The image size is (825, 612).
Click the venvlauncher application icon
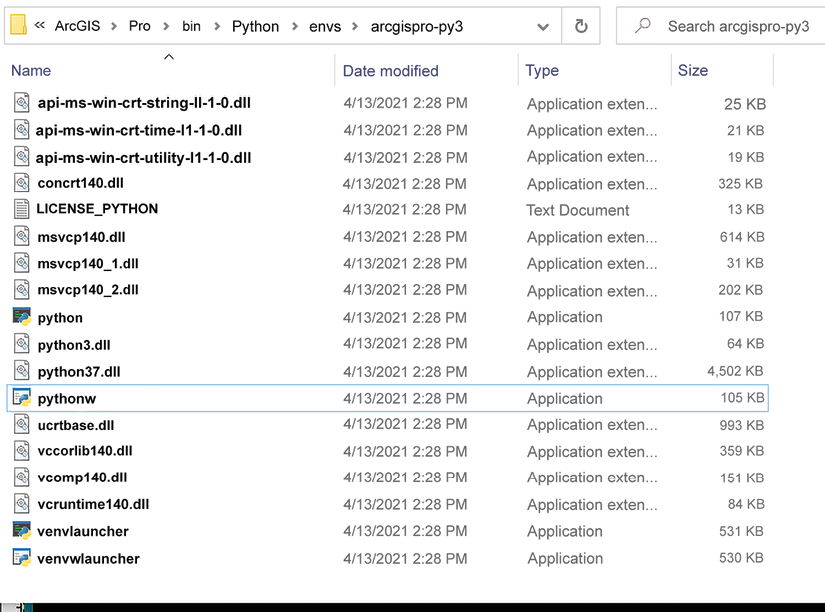point(22,530)
